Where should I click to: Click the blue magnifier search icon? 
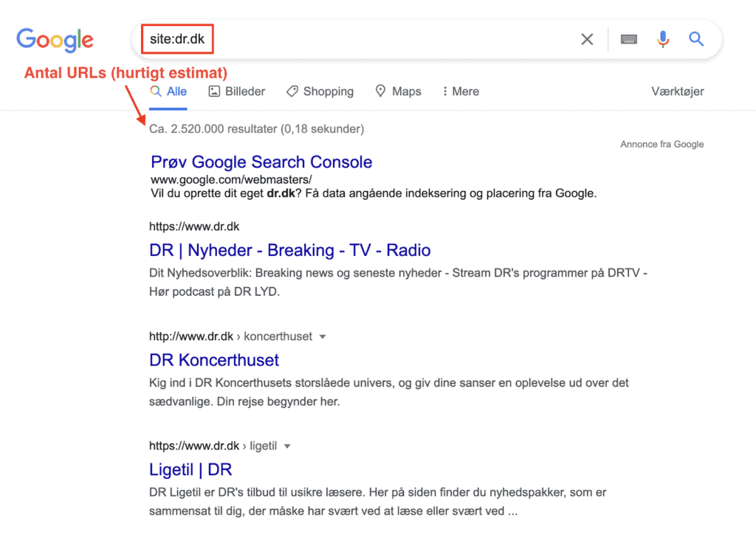click(x=695, y=38)
